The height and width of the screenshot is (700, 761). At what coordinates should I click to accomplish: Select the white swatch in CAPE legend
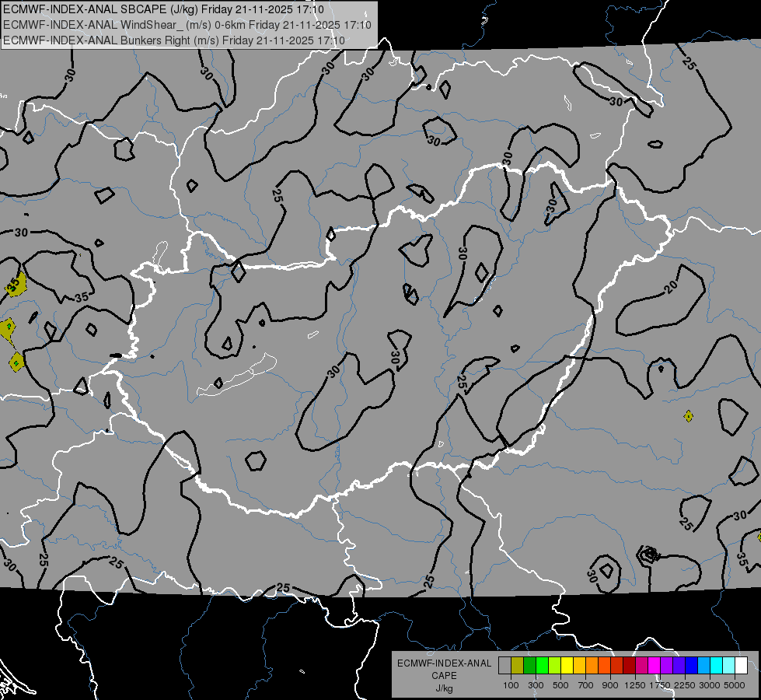coord(741,666)
